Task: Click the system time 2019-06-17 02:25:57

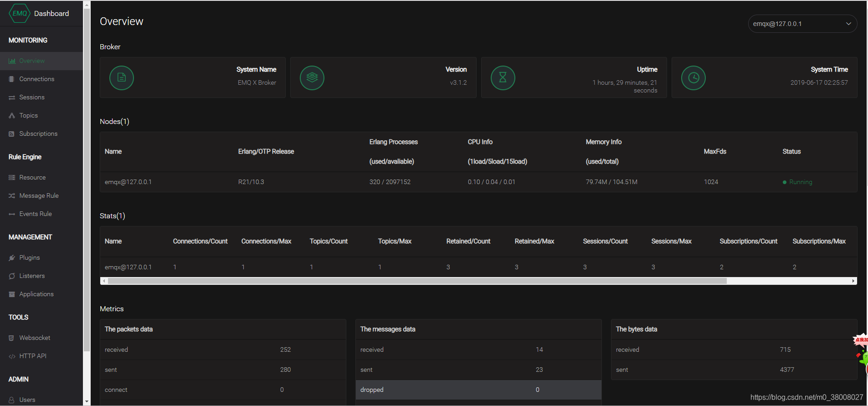Action: tap(819, 83)
